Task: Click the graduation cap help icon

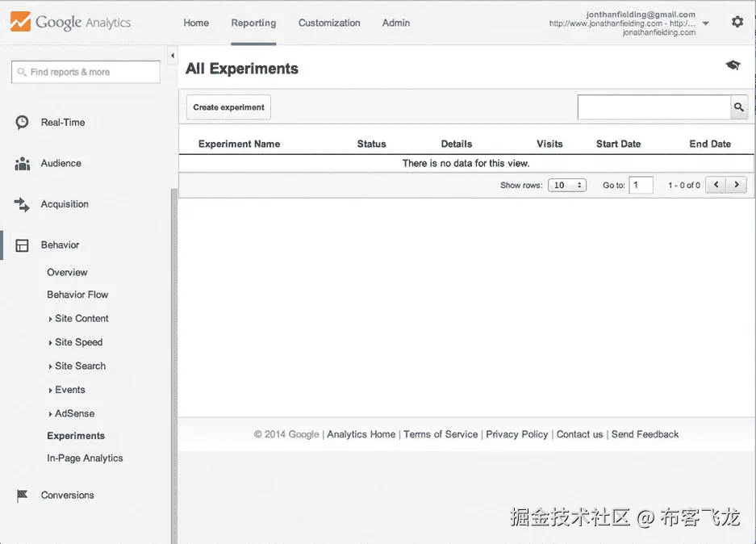Action: pos(733,65)
